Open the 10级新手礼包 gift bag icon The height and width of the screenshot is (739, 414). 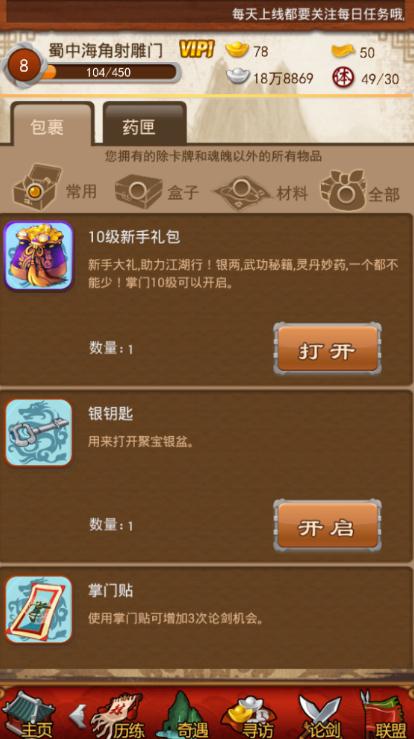coord(39,256)
